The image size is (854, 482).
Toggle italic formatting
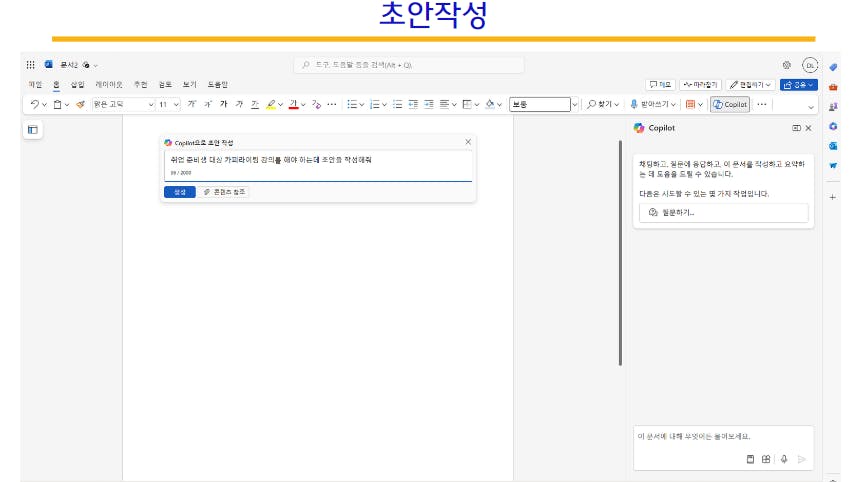click(x=239, y=104)
